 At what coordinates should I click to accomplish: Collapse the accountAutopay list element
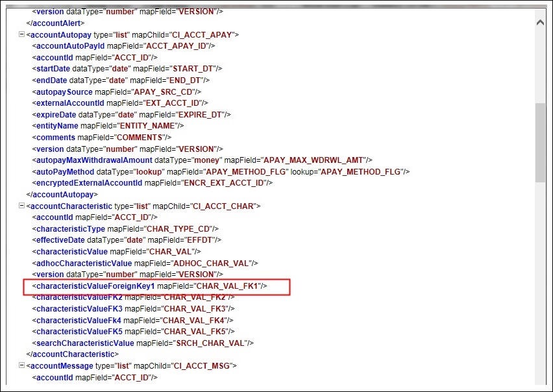tap(21, 34)
